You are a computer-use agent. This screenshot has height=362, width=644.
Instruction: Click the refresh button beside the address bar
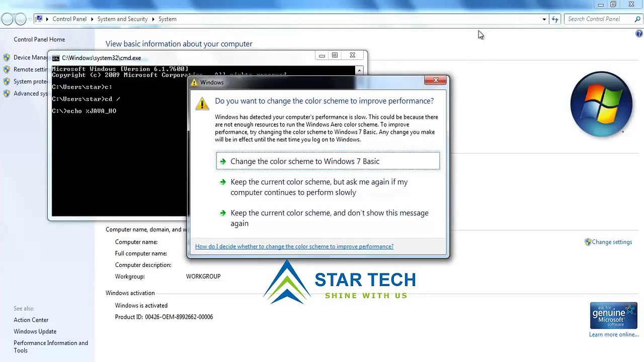pyautogui.click(x=555, y=19)
